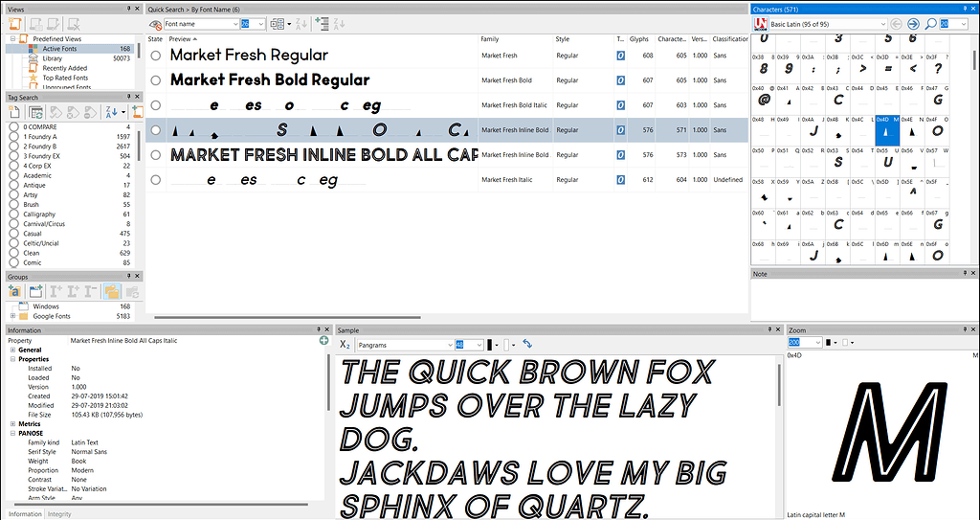Switch to the Information tab
The image size is (980, 520).
pyautogui.click(x=25, y=514)
